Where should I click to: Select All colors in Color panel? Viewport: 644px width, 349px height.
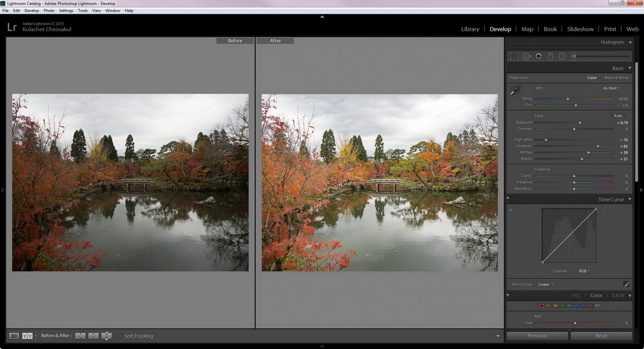point(597,305)
